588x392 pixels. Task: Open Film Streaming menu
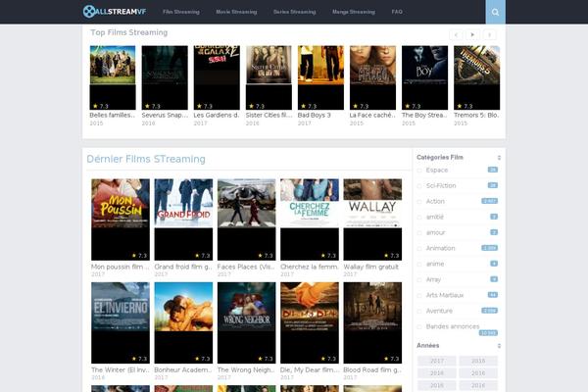point(181,12)
